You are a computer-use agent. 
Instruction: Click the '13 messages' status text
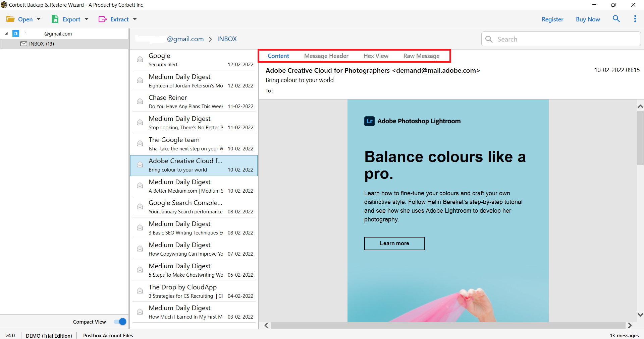coord(624,335)
